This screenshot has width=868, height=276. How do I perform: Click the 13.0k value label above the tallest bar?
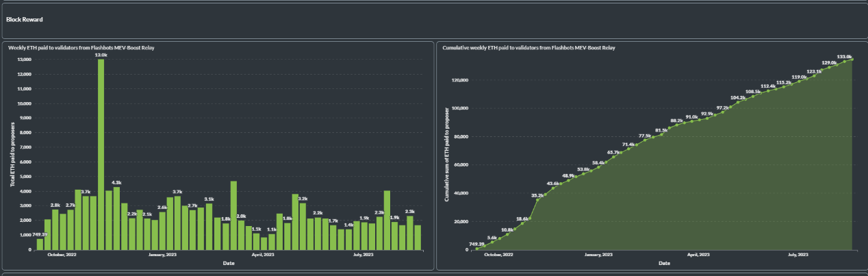pyautogui.click(x=101, y=55)
